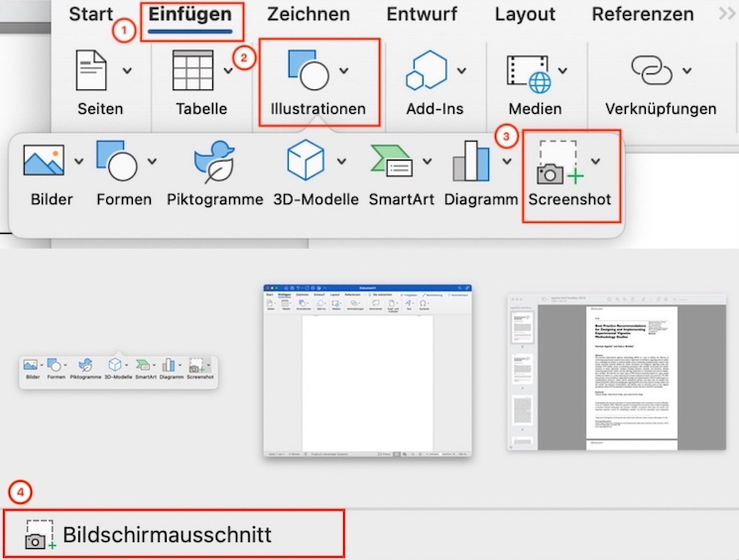Open the Screenshot dropdown arrow
Screen dimensions: 739x560
tap(596, 162)
